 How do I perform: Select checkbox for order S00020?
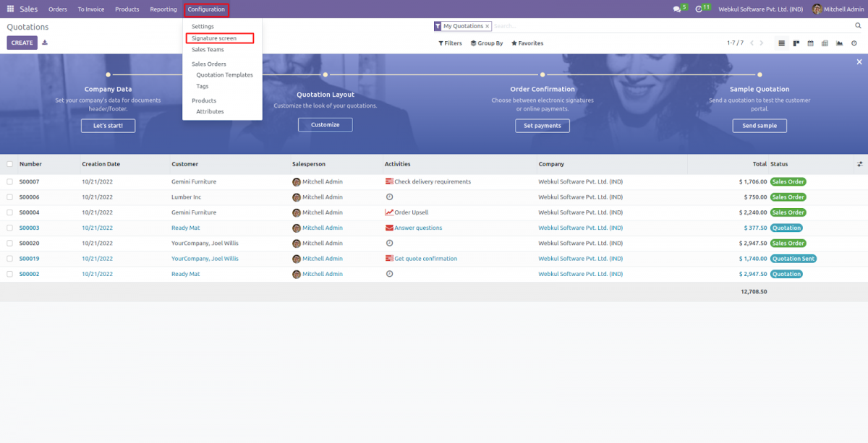click(x=10, y=243)
